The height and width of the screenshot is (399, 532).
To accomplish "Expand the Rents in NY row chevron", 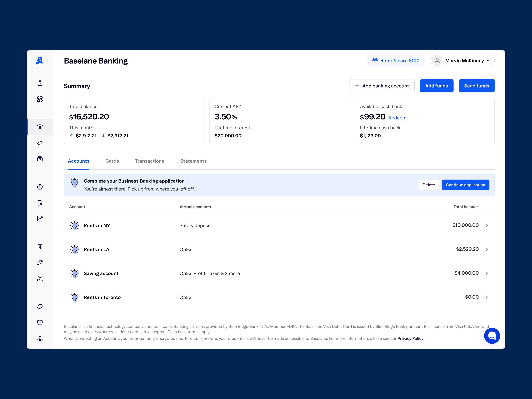I will pos(487,225).
